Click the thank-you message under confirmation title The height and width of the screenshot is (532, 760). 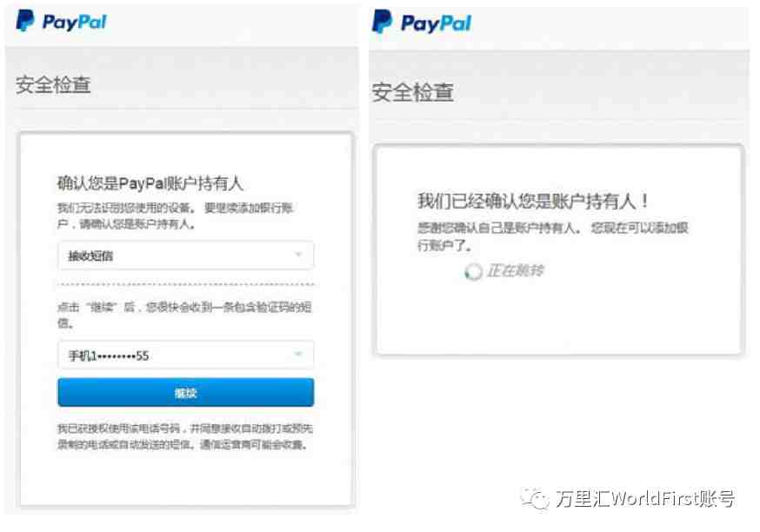click(552, 236)
